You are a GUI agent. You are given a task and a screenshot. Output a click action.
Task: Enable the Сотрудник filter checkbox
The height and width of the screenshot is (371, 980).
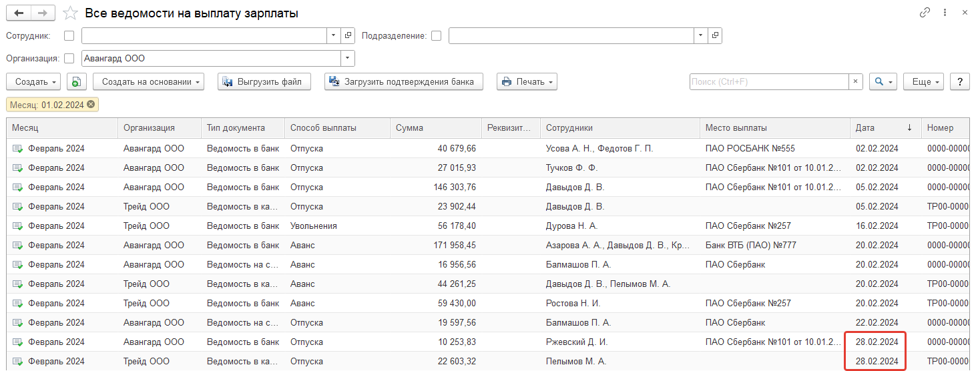pos(69,36)
